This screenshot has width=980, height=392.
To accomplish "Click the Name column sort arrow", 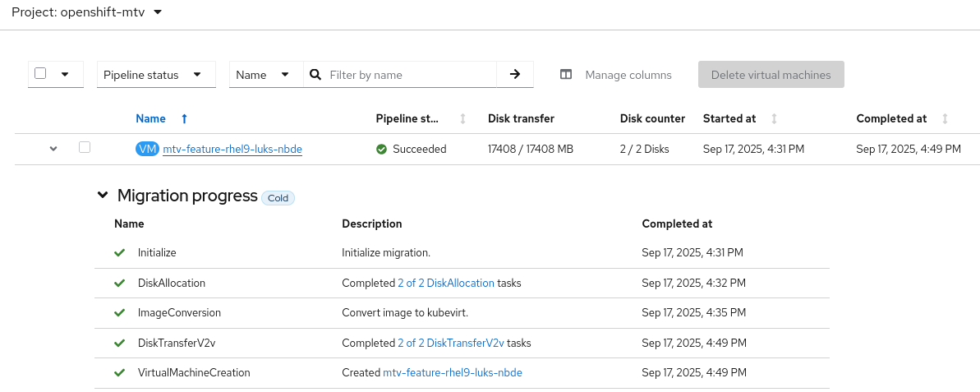I will click(184, 118).
